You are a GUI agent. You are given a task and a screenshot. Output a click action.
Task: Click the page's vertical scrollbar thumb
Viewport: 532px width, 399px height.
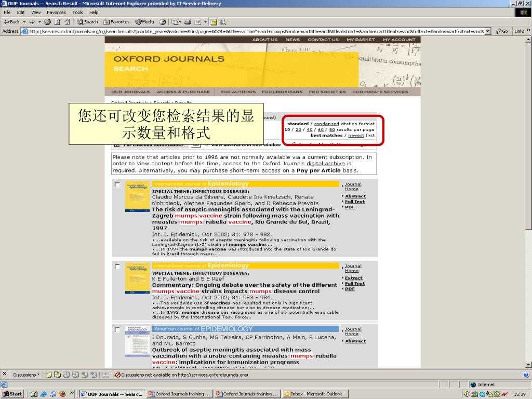528,136
